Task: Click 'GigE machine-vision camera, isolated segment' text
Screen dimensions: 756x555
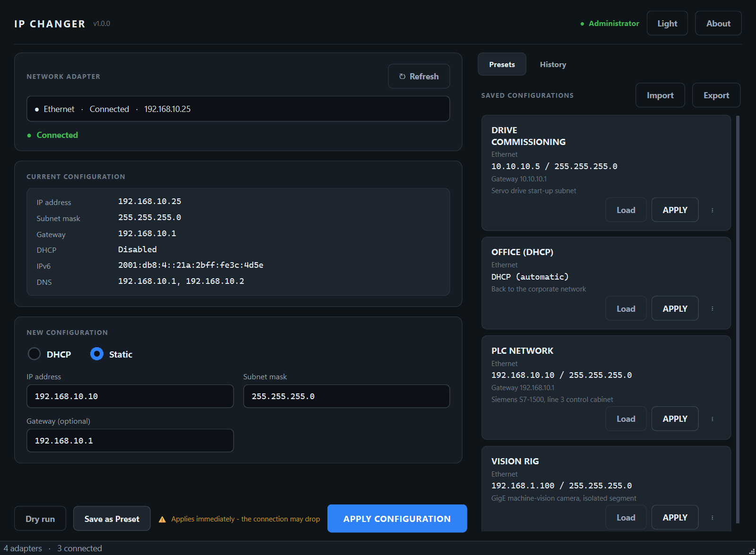Action: click(564, 498)
